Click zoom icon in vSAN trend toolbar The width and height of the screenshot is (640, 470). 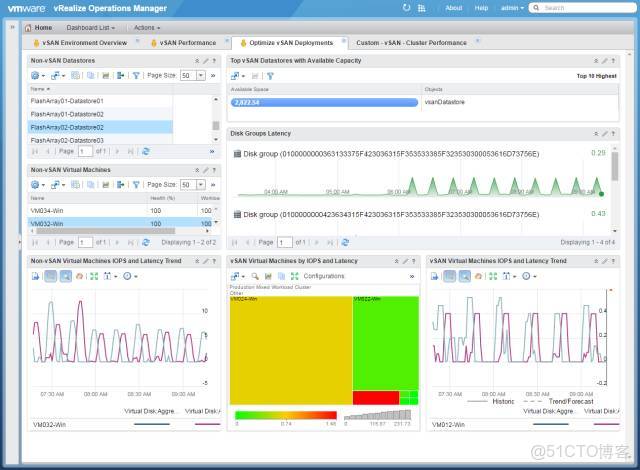464,276
